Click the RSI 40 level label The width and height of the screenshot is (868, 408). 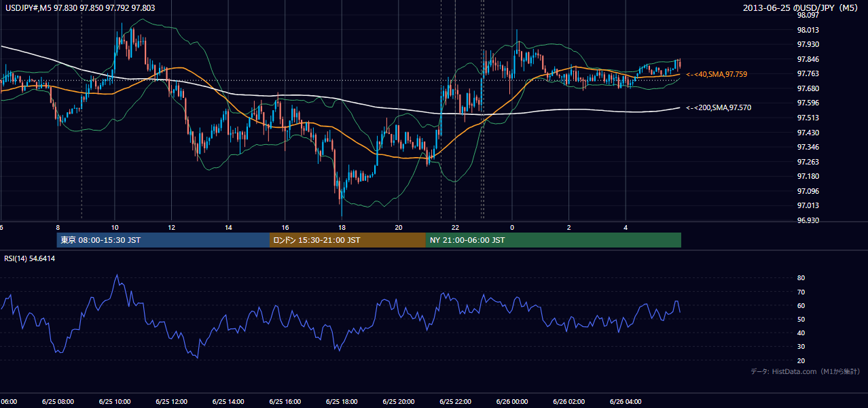[x=801, y=333]
